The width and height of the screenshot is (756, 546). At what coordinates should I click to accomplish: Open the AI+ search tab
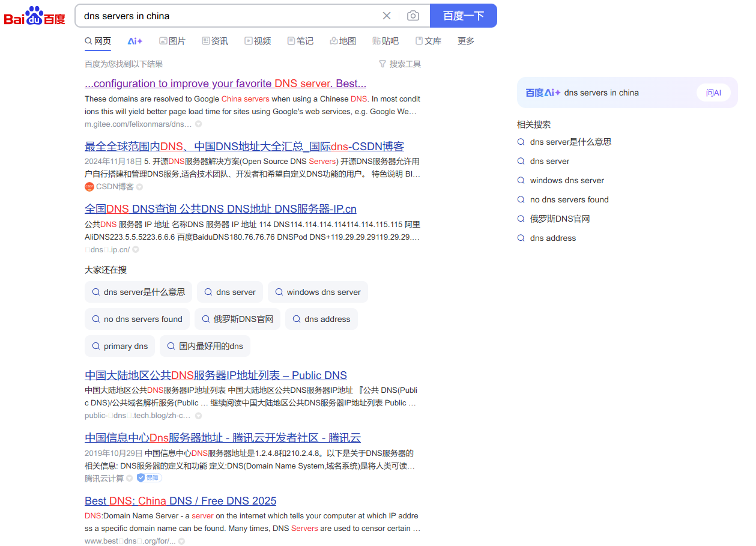point(135,41)
